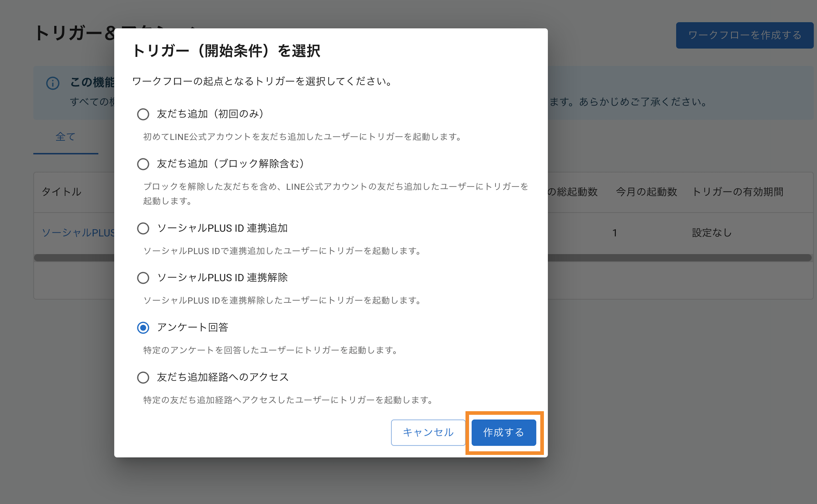
Task: Click the info icon in the notice banner
Action: 53,83
